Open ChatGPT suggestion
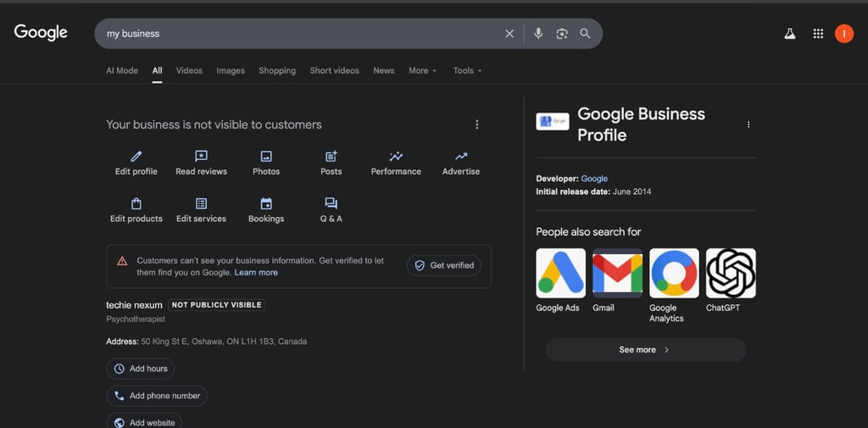 tap(731, 281)
